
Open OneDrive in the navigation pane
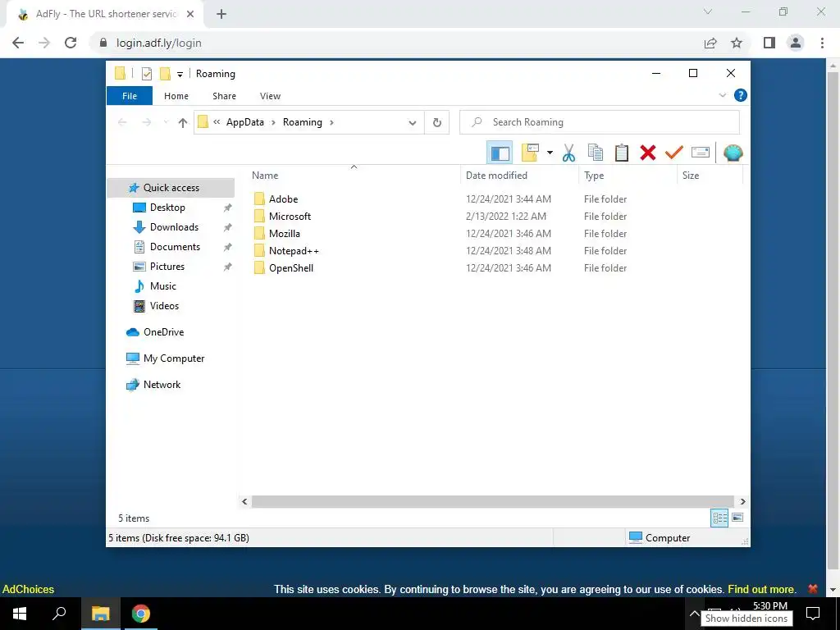pos(163,332)
